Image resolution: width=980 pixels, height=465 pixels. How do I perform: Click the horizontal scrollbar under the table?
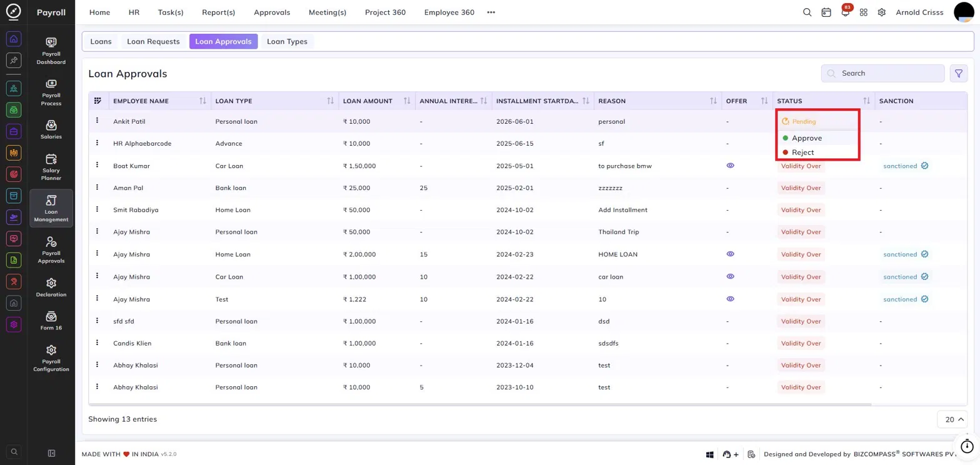click(480, 404)
